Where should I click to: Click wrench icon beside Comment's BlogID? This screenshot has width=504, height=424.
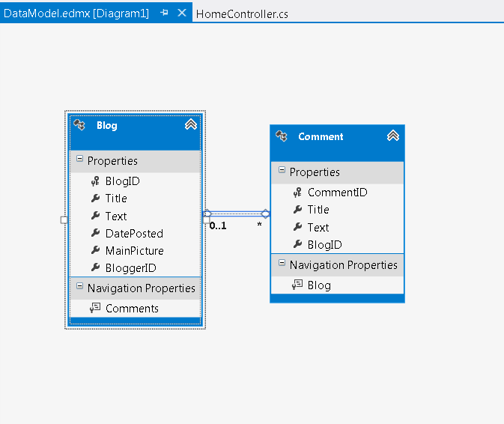(297, 244)
